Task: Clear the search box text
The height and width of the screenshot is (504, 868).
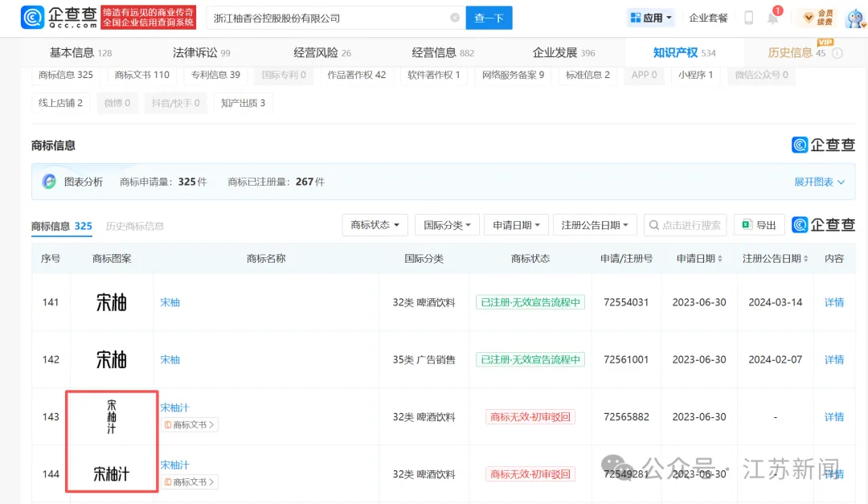Action: pyautogui.click(x=455, y=18)
